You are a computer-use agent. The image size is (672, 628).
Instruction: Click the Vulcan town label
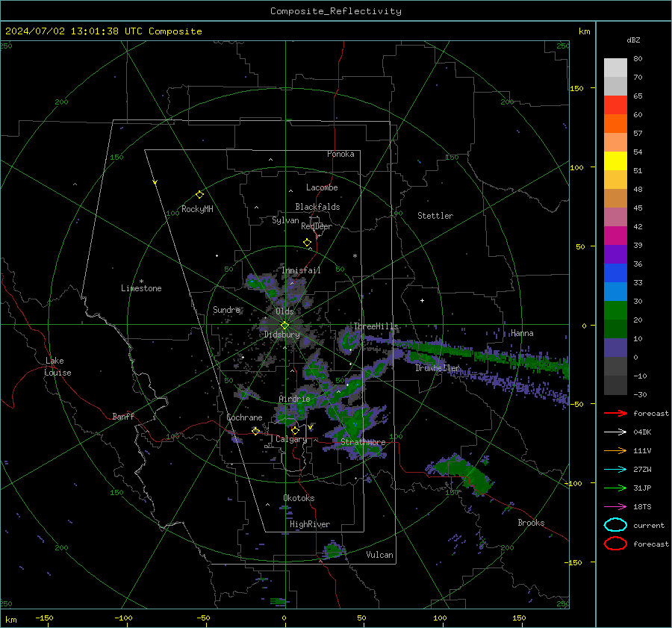click(380, 555)
